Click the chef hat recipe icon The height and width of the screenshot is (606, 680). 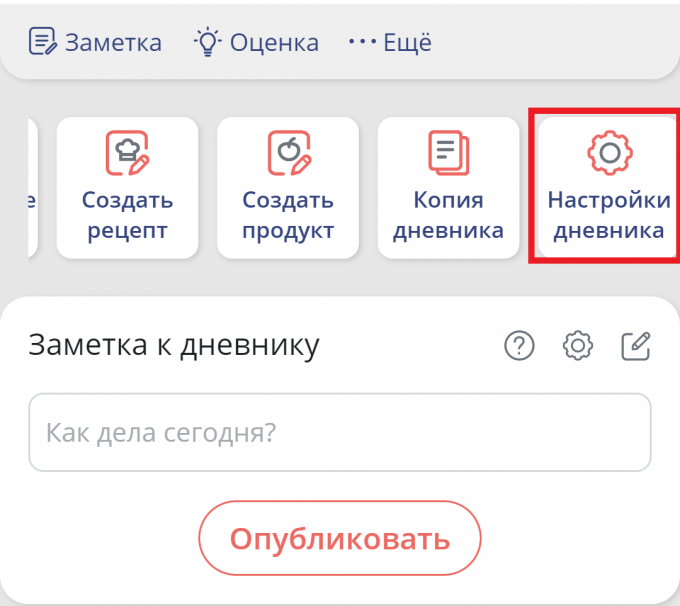click(x=127, y=152)
